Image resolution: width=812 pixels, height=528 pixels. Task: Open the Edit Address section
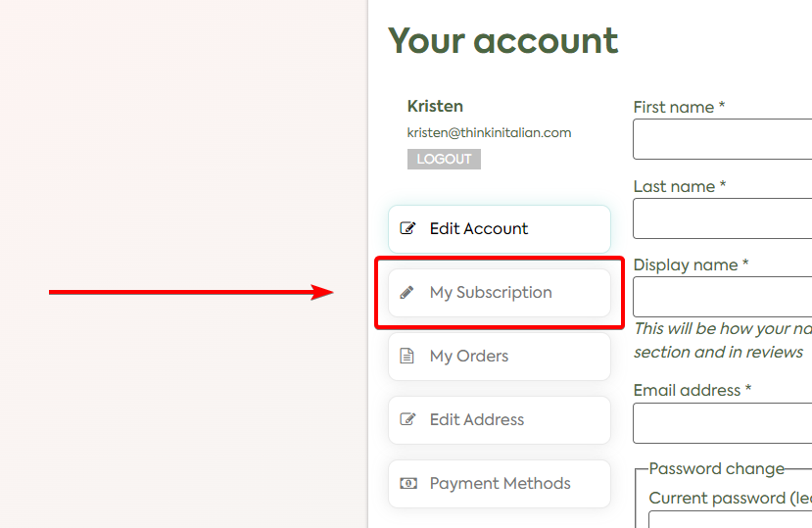tap(500, 420)
